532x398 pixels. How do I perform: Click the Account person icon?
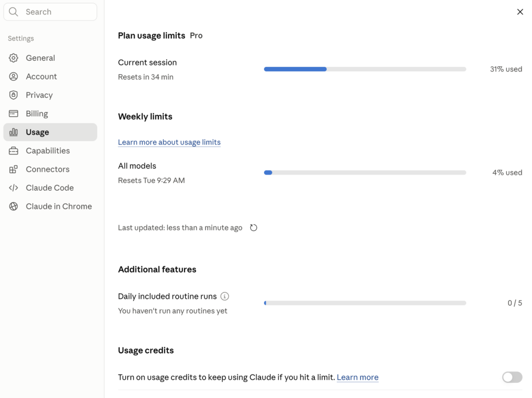click(x=14, y=77)
